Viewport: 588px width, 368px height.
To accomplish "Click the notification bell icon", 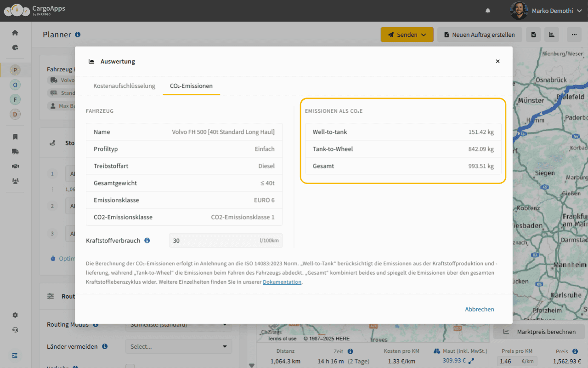I will click(488, 11).
